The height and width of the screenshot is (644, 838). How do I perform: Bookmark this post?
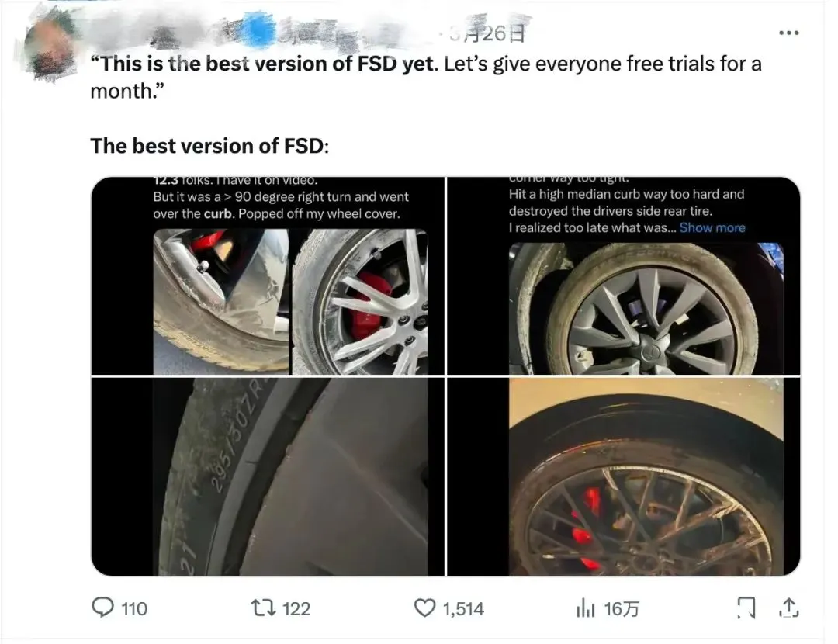point(746,608)
